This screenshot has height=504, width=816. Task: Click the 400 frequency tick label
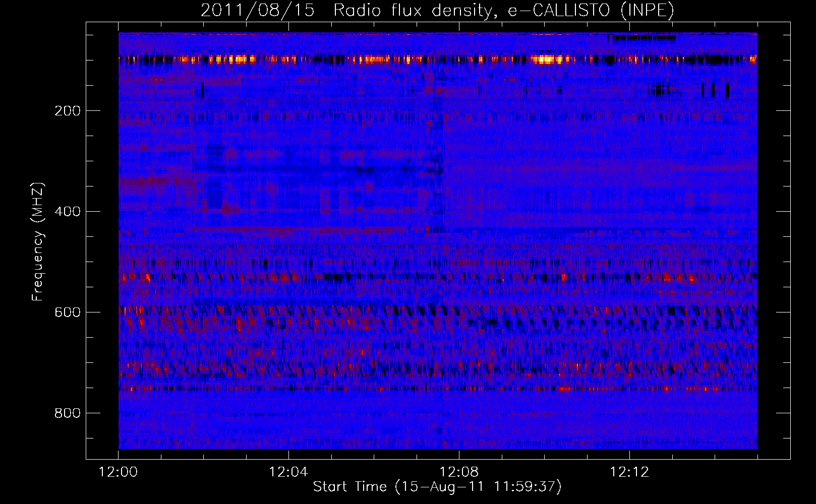tap(68, 212)
